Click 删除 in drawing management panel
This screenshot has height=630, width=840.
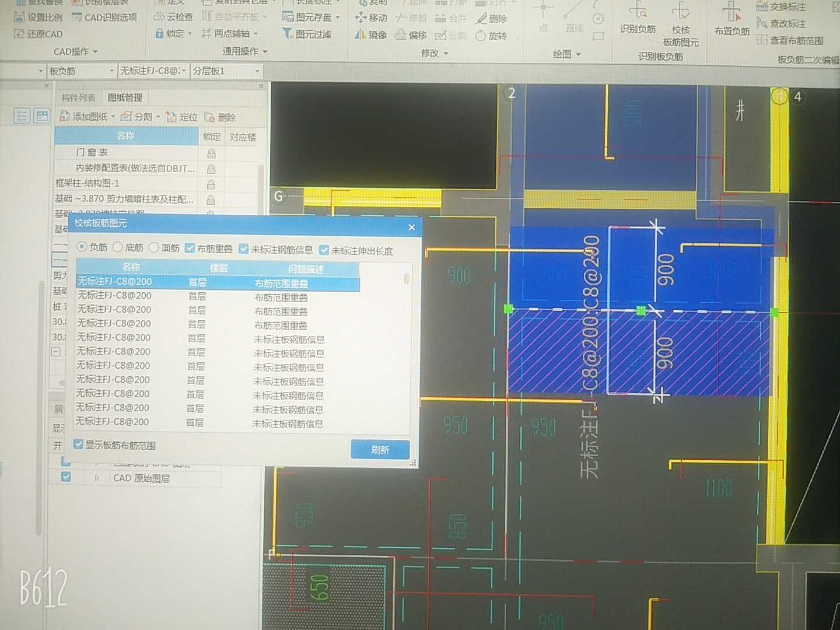tap(220, 117)
